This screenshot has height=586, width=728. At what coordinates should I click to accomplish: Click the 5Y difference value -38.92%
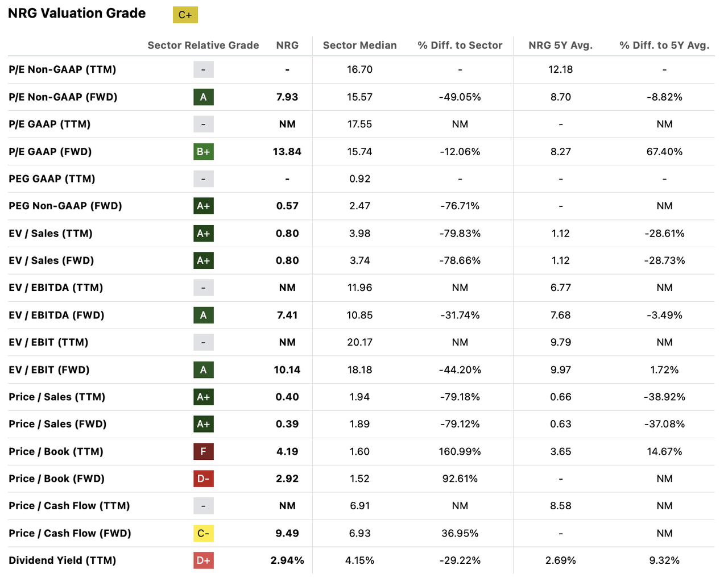coord(664,397)
